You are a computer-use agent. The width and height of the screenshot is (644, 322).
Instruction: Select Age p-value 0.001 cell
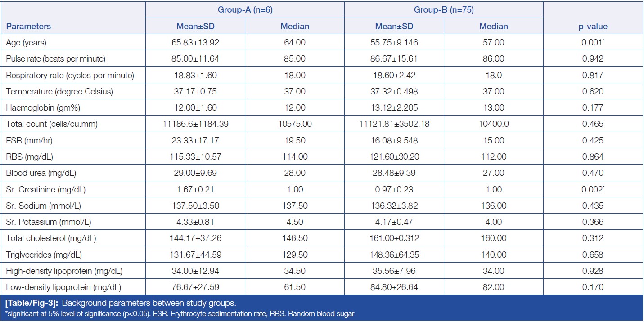[593, 43]
